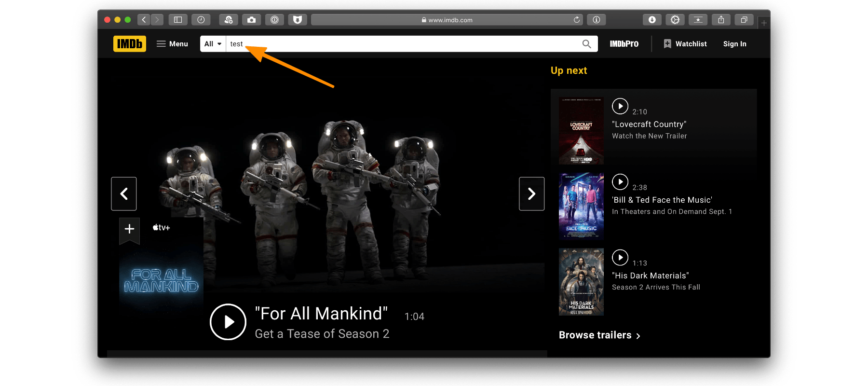868x386 pixels.
Task: Click the 1:04 trailer duration
Action: point(414,317)
